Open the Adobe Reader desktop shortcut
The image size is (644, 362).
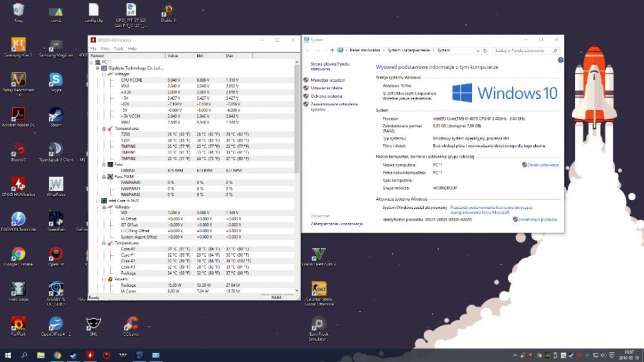point(18,117)
